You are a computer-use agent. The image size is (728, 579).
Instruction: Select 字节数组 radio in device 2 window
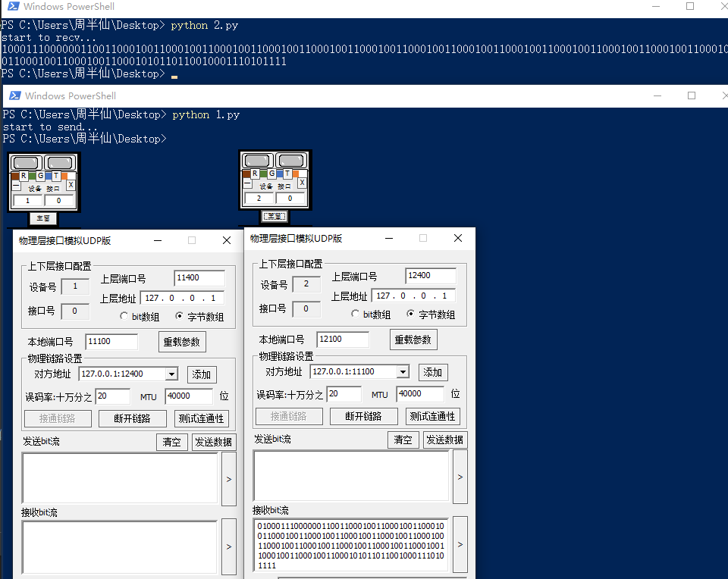pos(410,314)
